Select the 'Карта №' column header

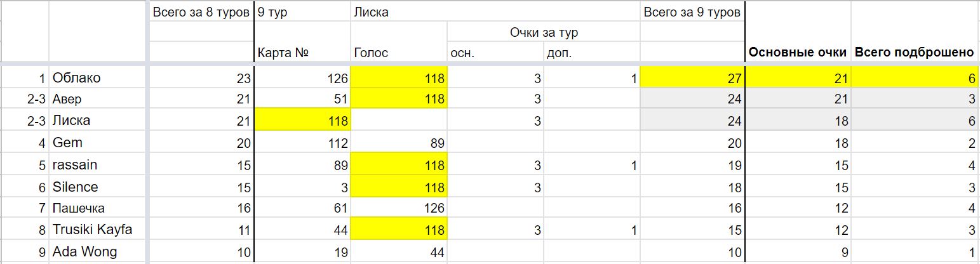[302, 53]
